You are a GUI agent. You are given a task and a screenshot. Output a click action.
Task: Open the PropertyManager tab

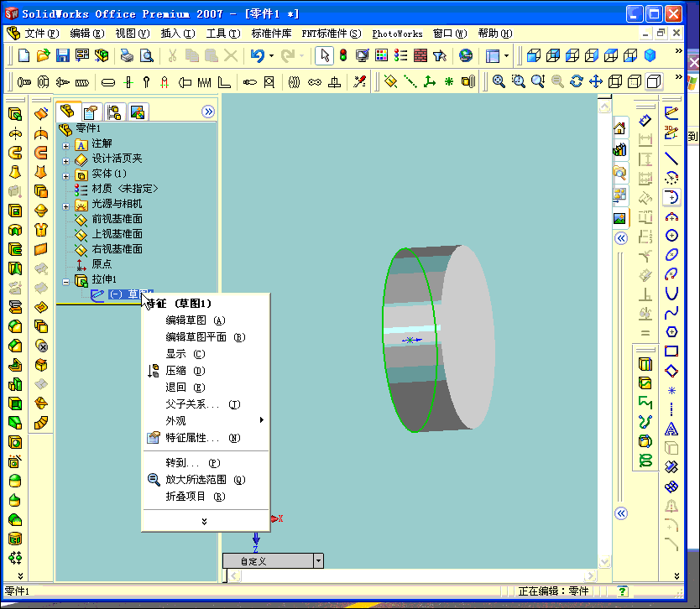coord(91,112)
